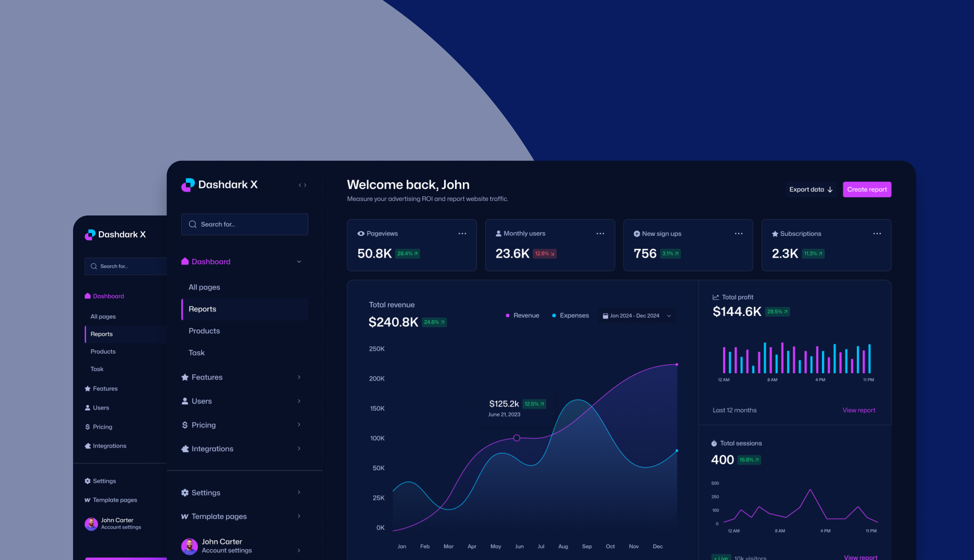974x560 pixels.
Task: Click the $240.8K total revenue value
Action: (393, 322)
